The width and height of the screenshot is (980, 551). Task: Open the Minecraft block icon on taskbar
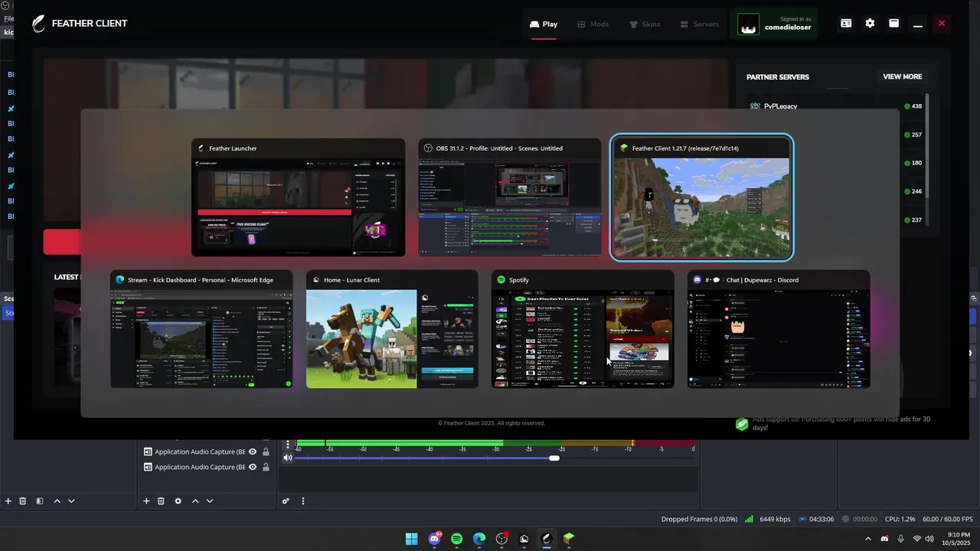(x=569, y=539)
